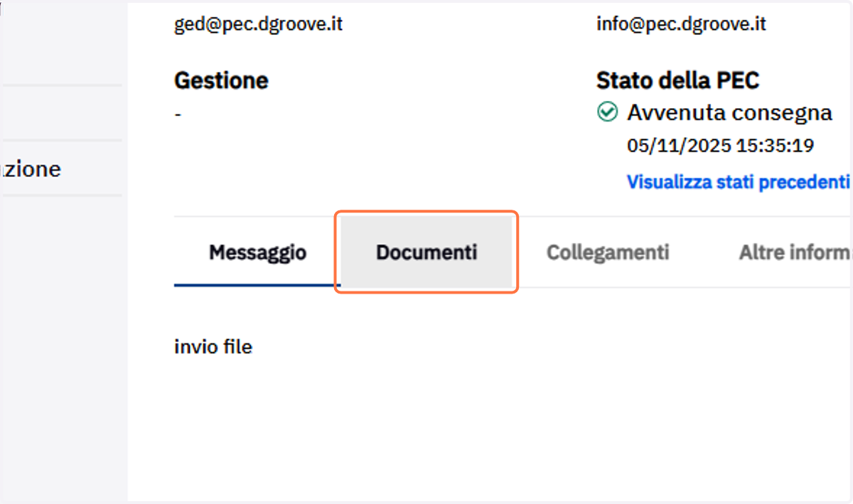Select the info@pec.dgroove.it address text
The image size is (853, 504).
point(681,24)
